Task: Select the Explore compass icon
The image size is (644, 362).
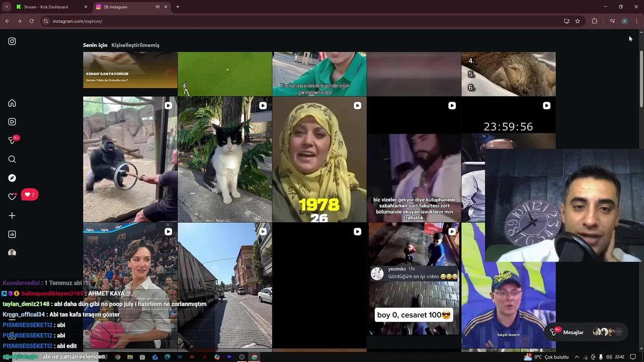Action: (12, 178)
